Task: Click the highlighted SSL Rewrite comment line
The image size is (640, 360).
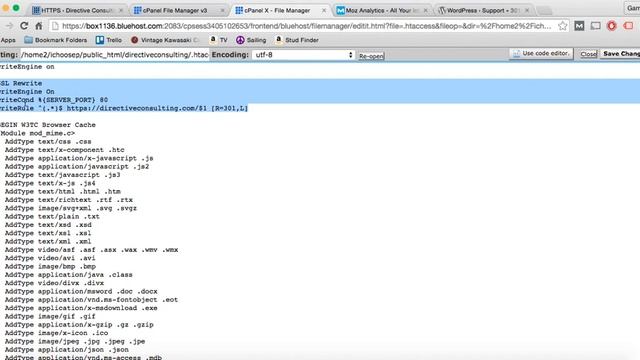Action: [21, 83]
